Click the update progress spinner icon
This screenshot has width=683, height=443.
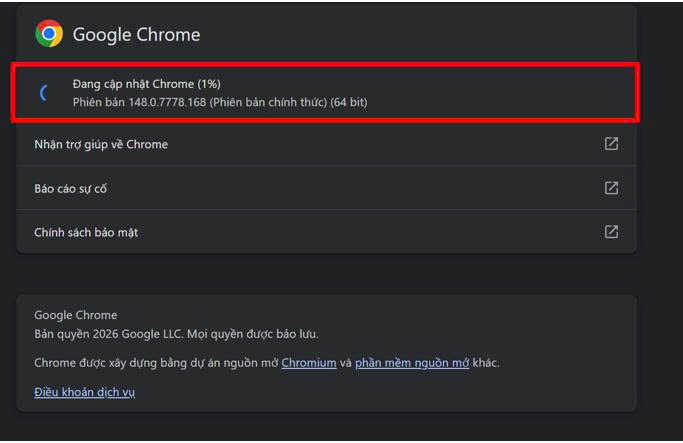click(x=44, y=93)
